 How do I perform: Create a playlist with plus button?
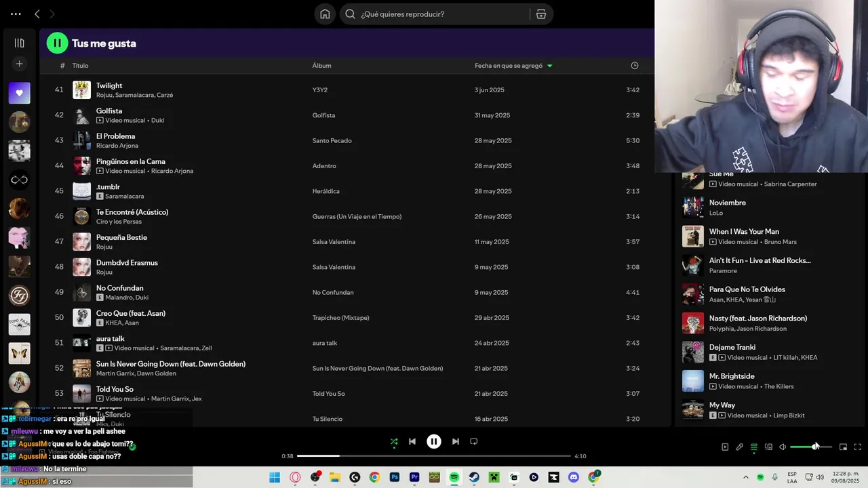coord(19,64)
